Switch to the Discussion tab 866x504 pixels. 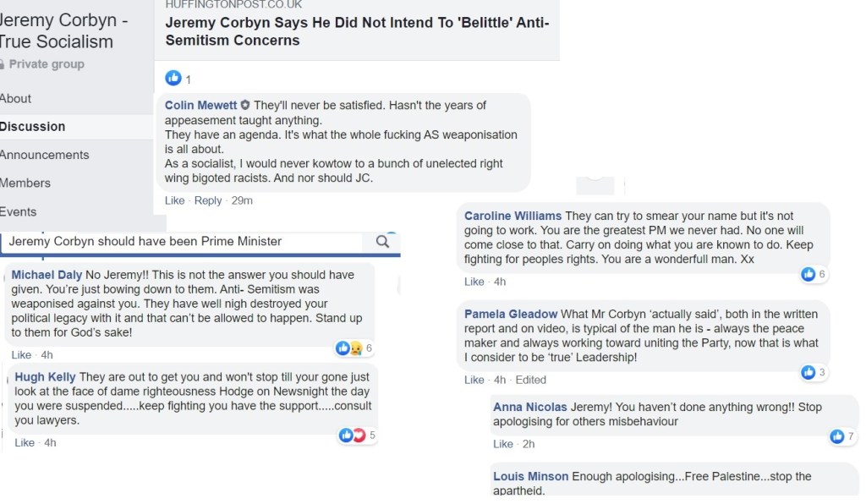[x=32, y=127]
